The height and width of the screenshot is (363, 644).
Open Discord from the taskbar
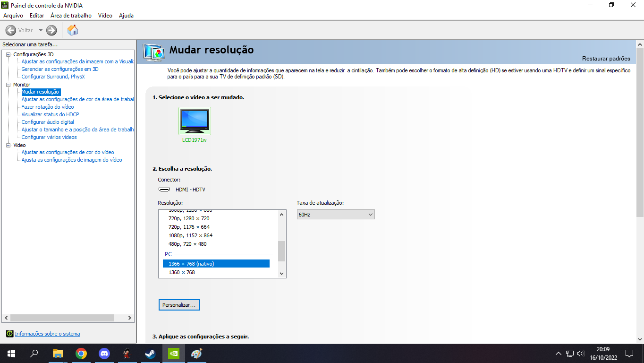(x=104, y=354)
